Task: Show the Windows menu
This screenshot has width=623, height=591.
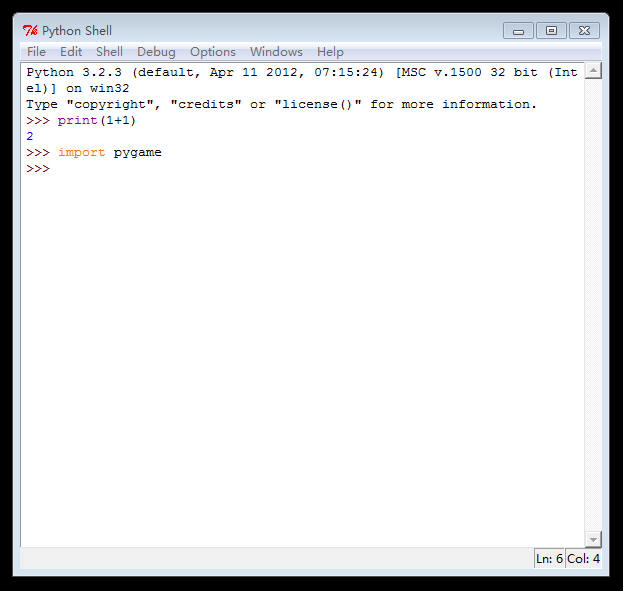Action: coord(276,52)
